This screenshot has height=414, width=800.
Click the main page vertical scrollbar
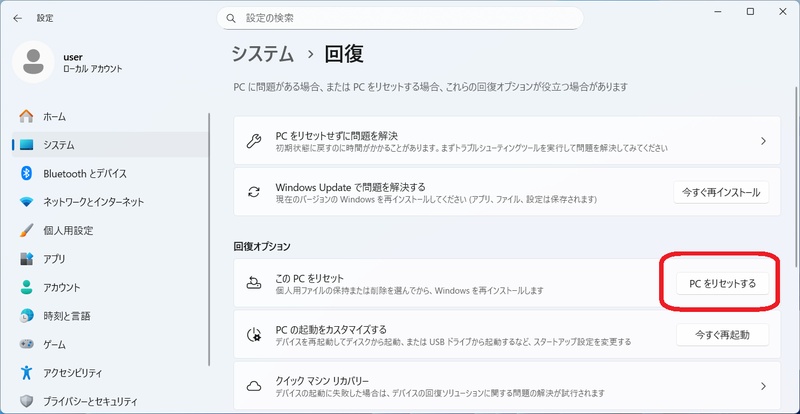(796, 179)
